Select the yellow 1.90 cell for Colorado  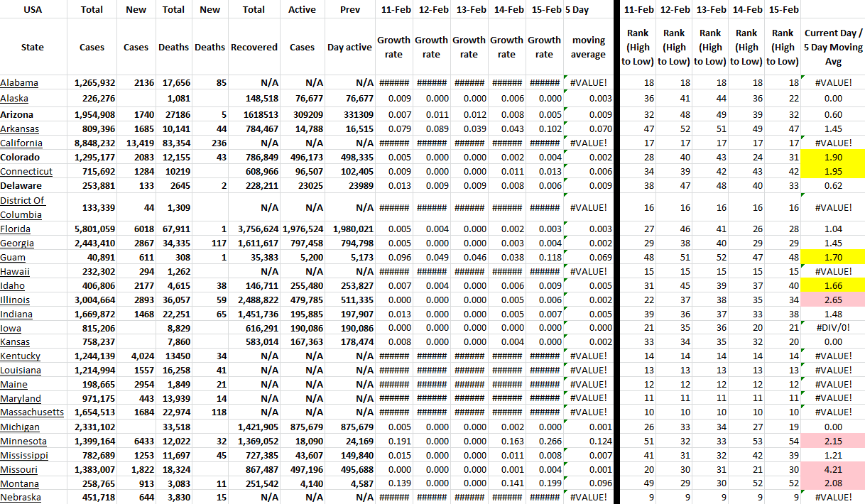[x=833, y=158]
